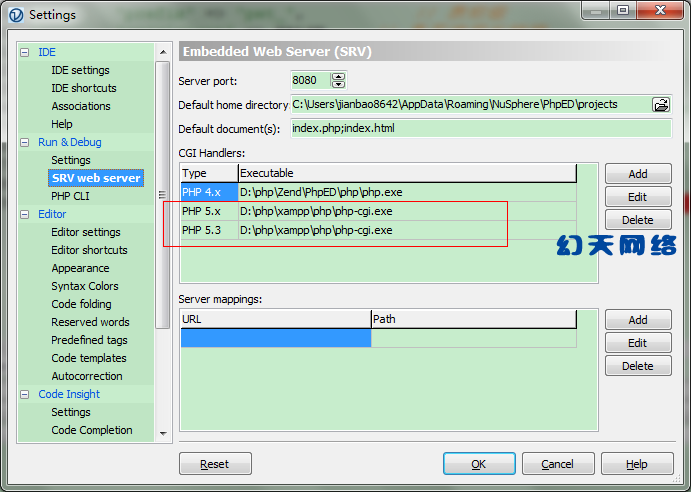The image size is (691, 492).
Task: Click tree scrollbar up arrow
Action: tap(163, 52)
